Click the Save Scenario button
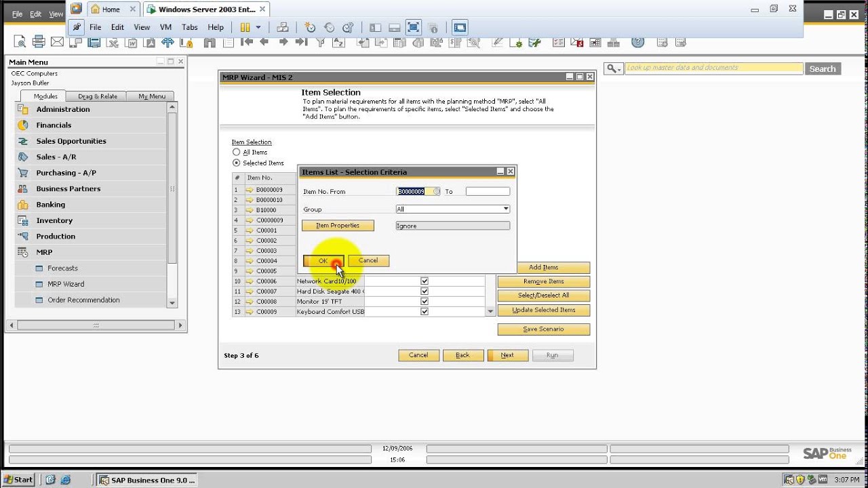Viewport: 868px width, 488px height. click(543, 329)
